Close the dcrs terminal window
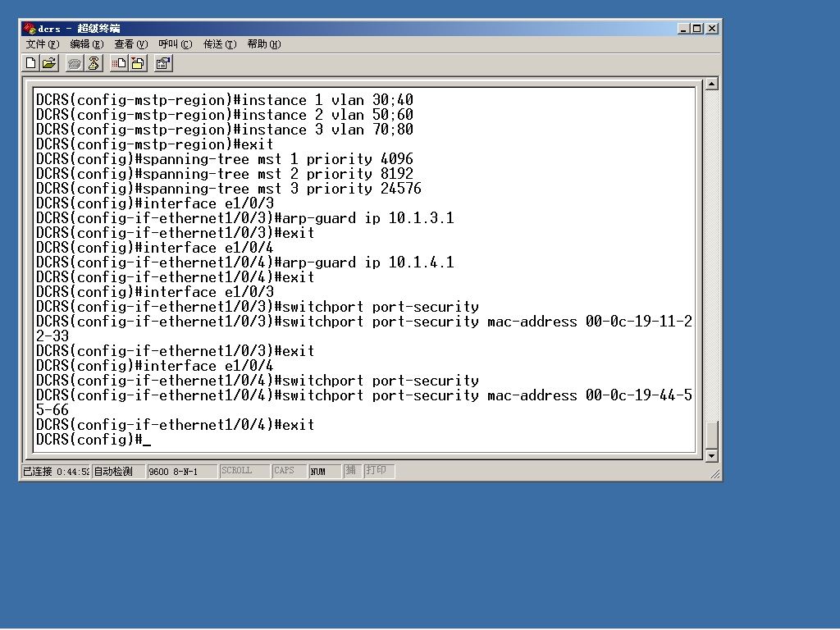 tap(712, 29)
